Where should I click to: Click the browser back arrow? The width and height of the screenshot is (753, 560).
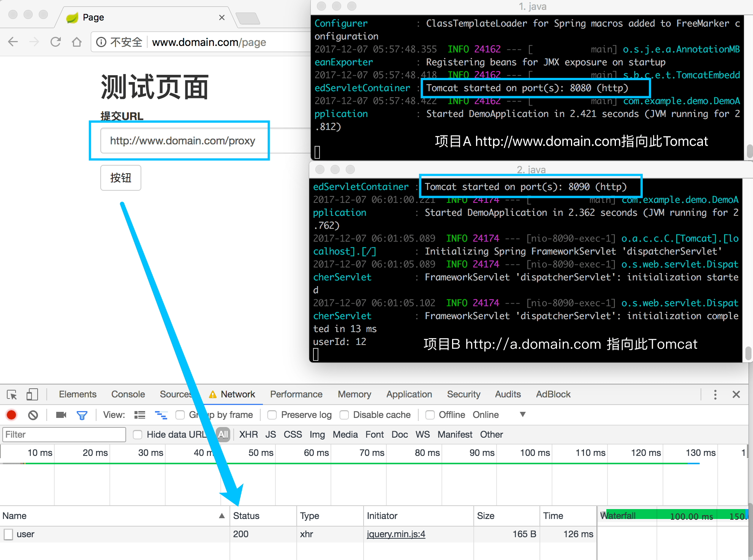(x=13, y=42)
